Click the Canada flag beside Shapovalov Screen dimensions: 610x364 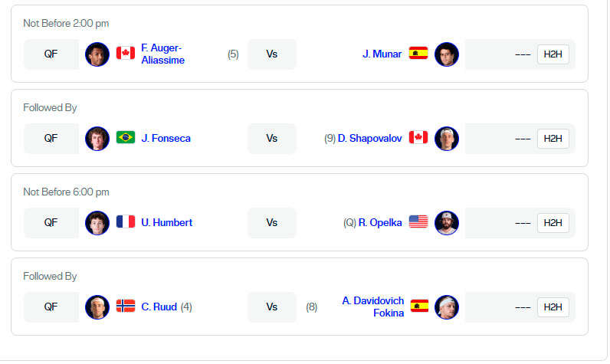click(418, 138)
